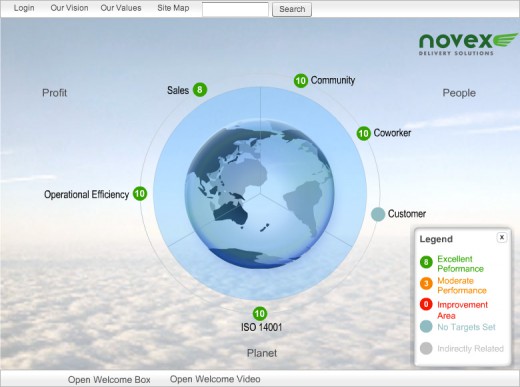This screenshot has width=520, height=387.
Task: Click the orange Moderate Performance legend icon
Action: click(426, 284)
